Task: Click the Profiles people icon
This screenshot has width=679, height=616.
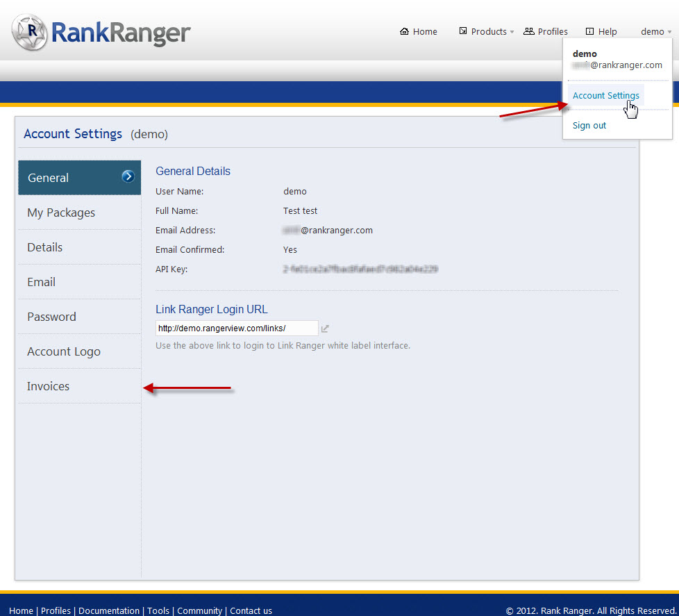Action: [529, 32]
